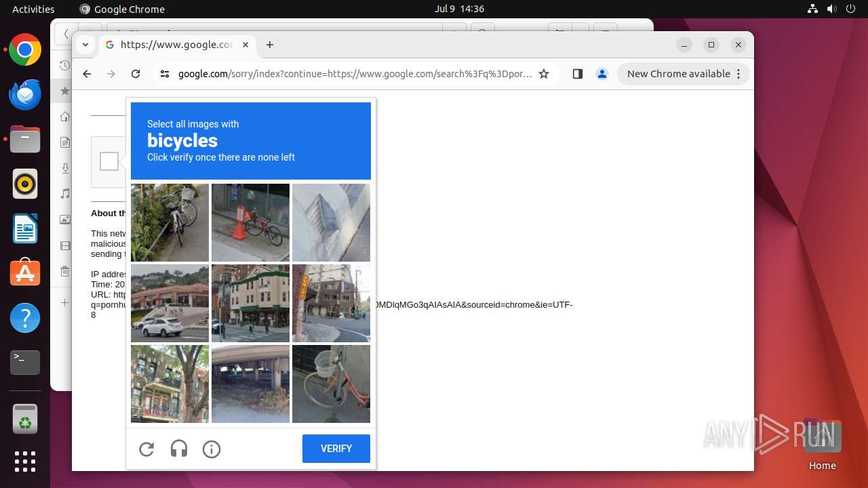Open Activities overview

(33, 9)
